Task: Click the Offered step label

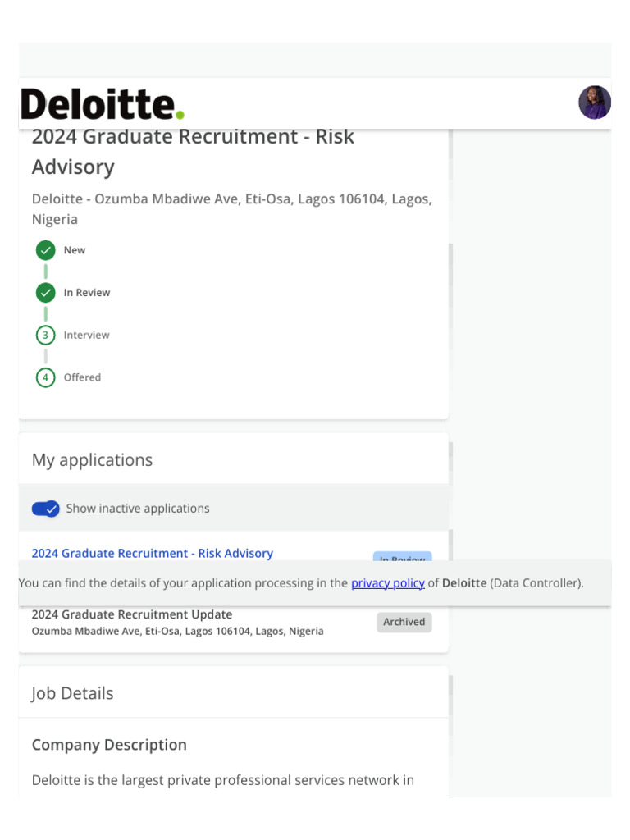Action: (x=82, y=378)
